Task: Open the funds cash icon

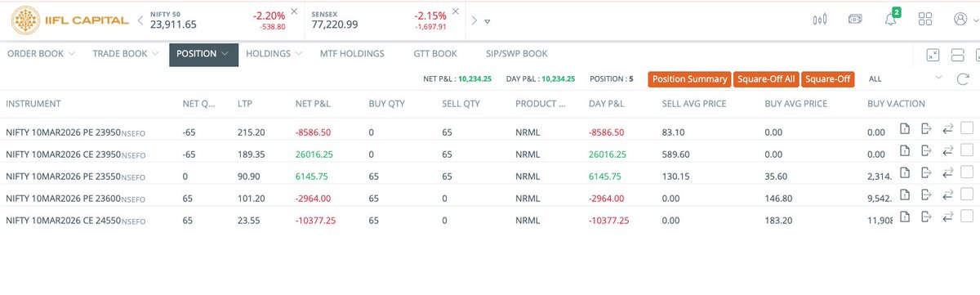Action: pos(855,20)
